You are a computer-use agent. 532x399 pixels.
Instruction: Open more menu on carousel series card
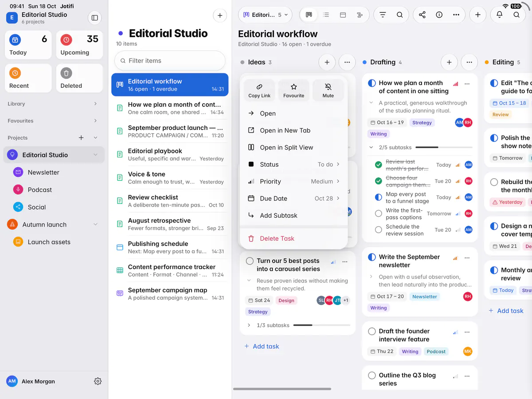(345, 262)
